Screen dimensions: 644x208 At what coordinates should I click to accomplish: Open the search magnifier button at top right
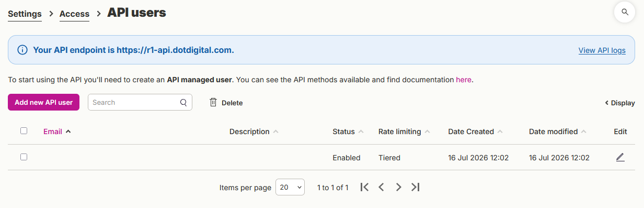pyautogui.click(x=625, y=12)
